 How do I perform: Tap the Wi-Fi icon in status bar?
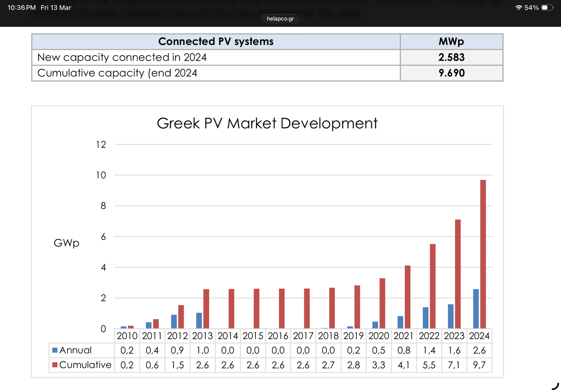point(519,8)
